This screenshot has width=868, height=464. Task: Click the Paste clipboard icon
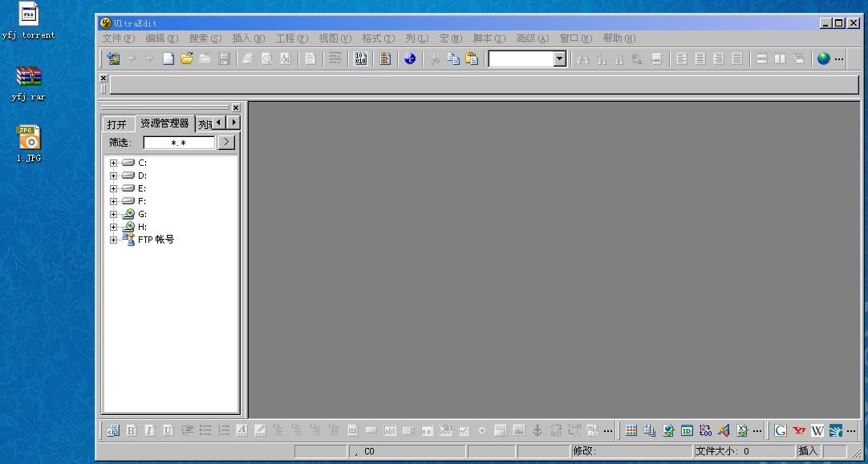click(472, 58)
